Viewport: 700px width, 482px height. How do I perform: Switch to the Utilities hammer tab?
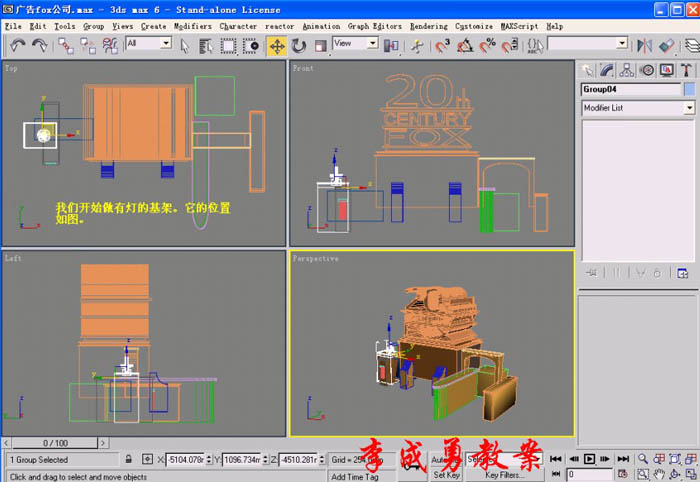click(x=686, y=70)
